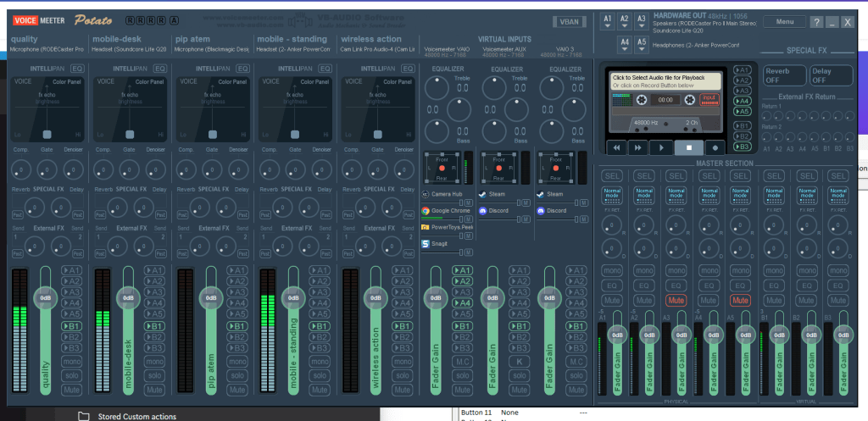Open EQ on the wireless action strip
This screenshot has width=868, height=421.
pyautogui.click(x=408, y=69)
